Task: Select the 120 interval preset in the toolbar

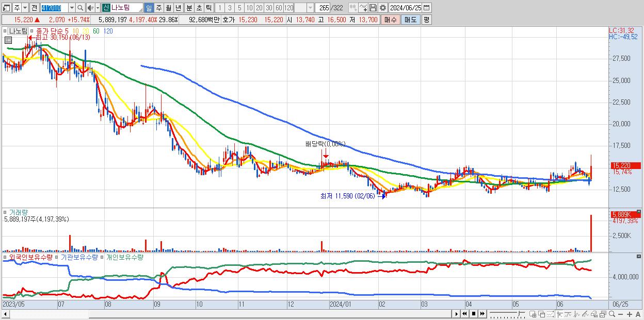Action: point(288,8)
